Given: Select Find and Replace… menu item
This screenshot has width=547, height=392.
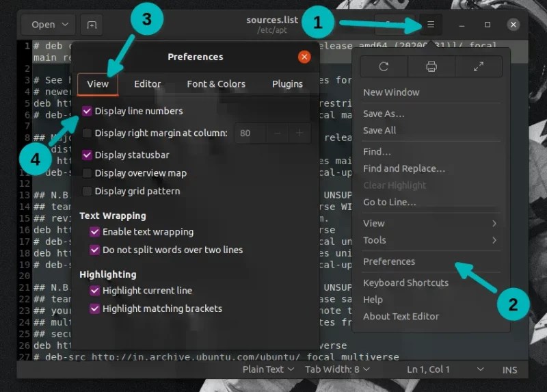Looking at the screenshot, I should [431, 168].
